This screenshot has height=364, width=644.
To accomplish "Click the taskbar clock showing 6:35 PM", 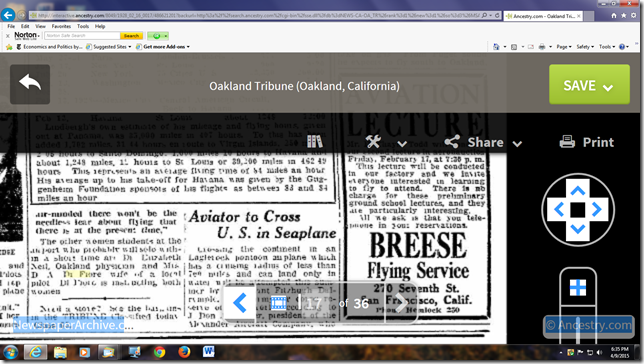I will click(619, 352).
